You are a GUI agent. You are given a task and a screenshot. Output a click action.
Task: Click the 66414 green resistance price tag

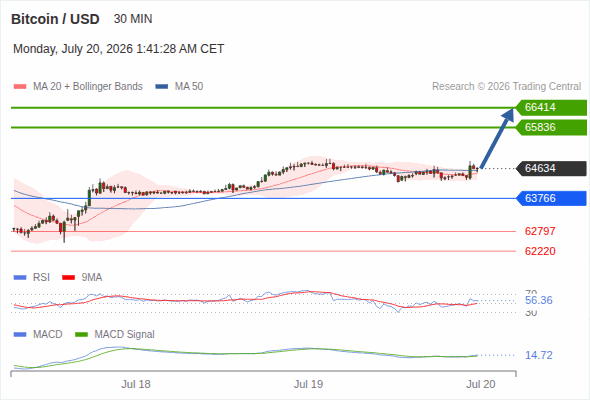tap(551, 108)
